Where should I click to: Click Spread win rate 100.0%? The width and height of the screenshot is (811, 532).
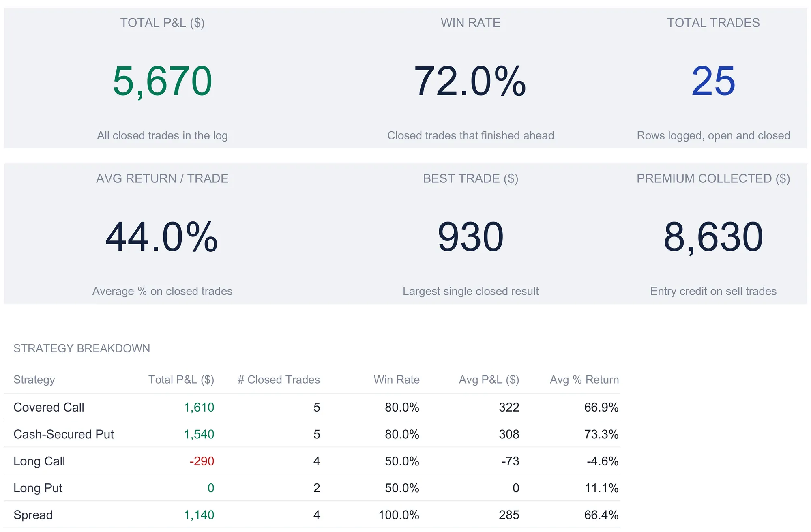click(399, 515)
